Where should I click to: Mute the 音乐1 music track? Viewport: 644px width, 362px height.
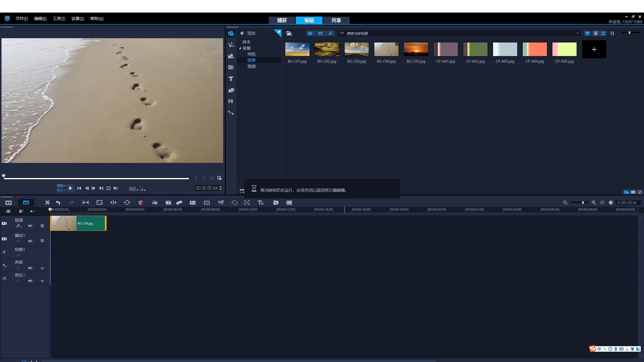30,281
